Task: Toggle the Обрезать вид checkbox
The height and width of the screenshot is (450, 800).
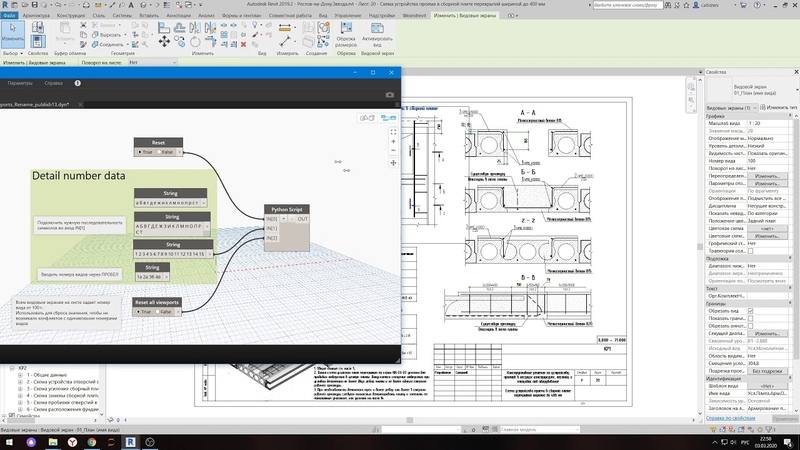Action: [x=751, y=310]
